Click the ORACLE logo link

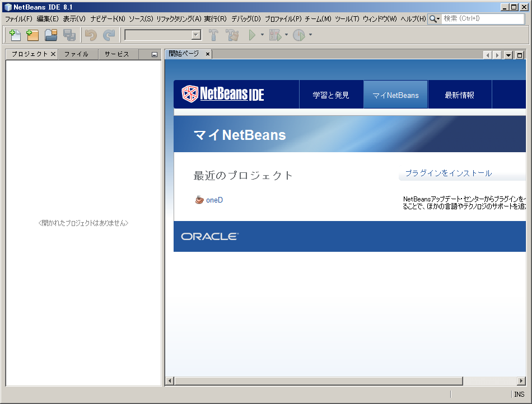coord(209,236)
